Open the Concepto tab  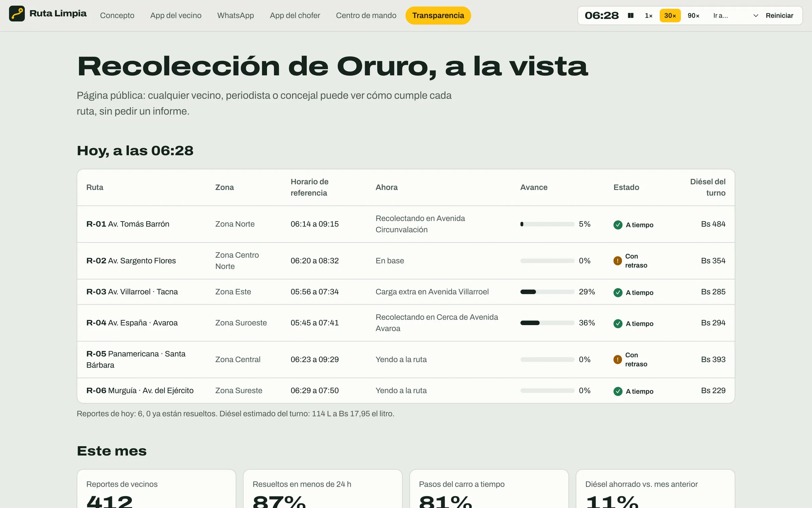(117, 16)
